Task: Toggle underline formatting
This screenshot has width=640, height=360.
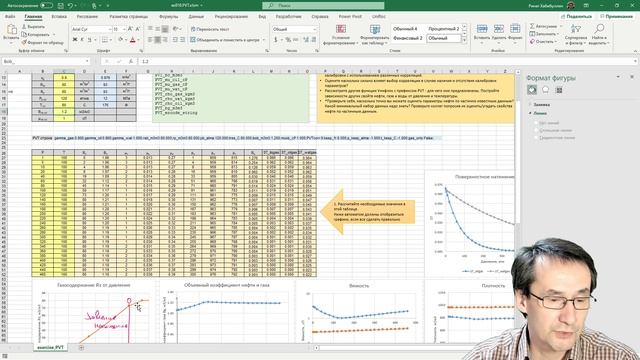Action: pos(89,40)
